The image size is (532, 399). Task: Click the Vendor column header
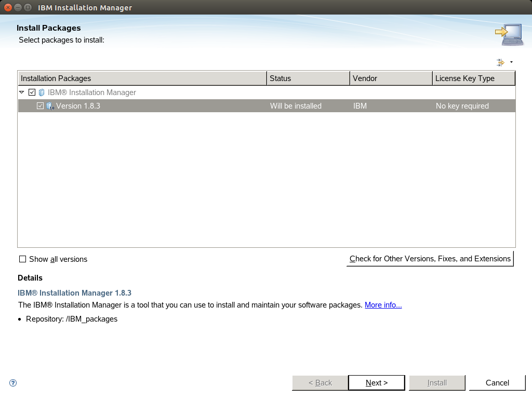391,78
